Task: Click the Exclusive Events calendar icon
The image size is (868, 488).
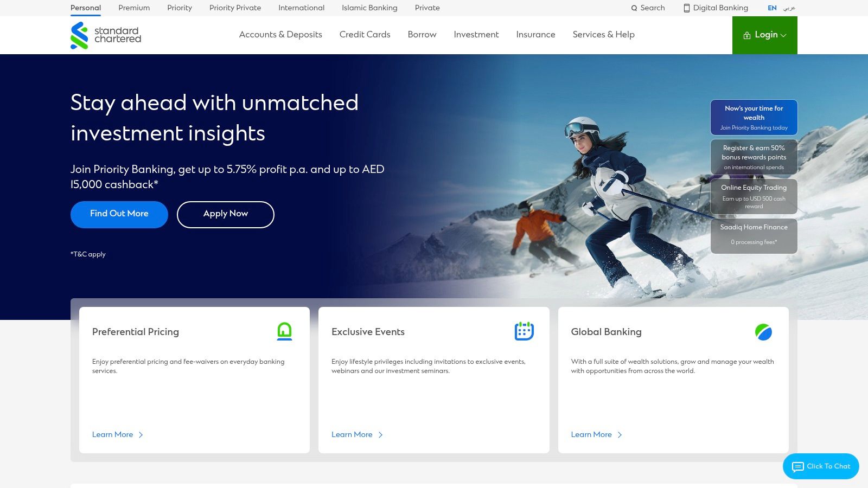Action: tap(524, 331)
